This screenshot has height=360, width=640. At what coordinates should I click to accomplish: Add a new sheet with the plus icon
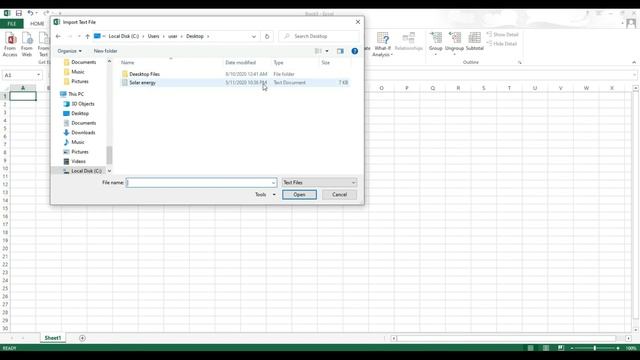[82, 338]
